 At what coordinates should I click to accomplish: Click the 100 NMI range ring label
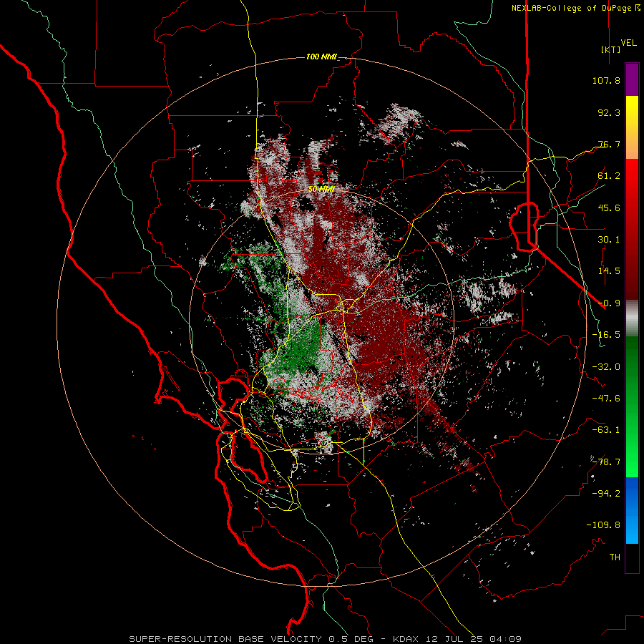pyautogui.click(x=321, y=57)
